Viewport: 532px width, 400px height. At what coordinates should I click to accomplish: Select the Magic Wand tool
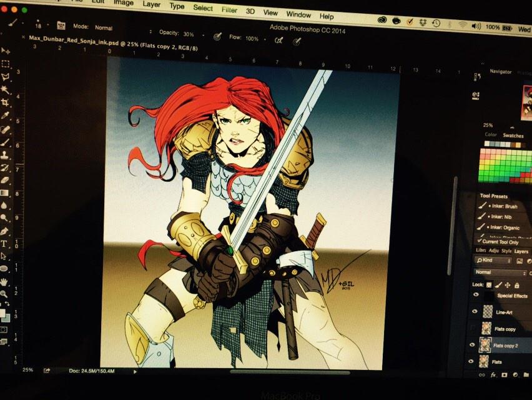tap(6, 89)
